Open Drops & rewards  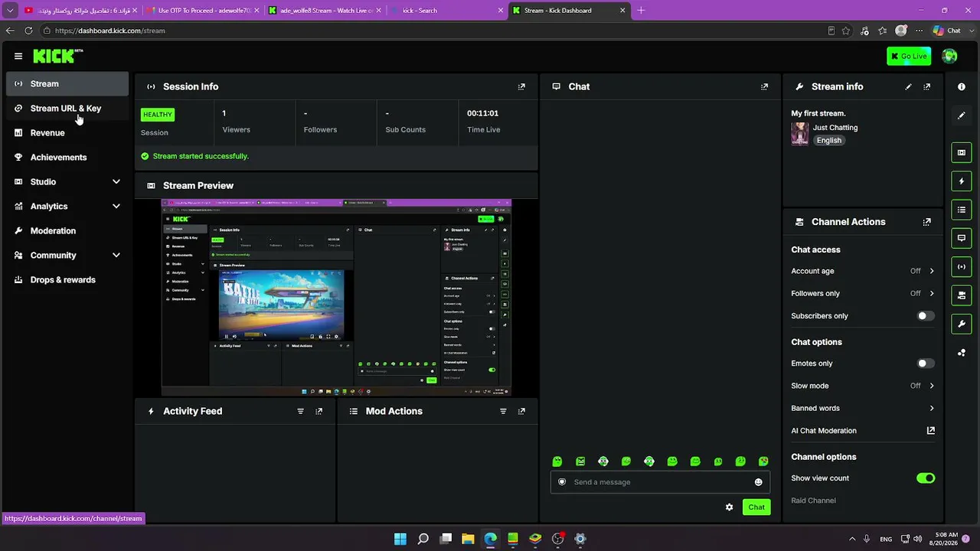(x=67, y=280)
